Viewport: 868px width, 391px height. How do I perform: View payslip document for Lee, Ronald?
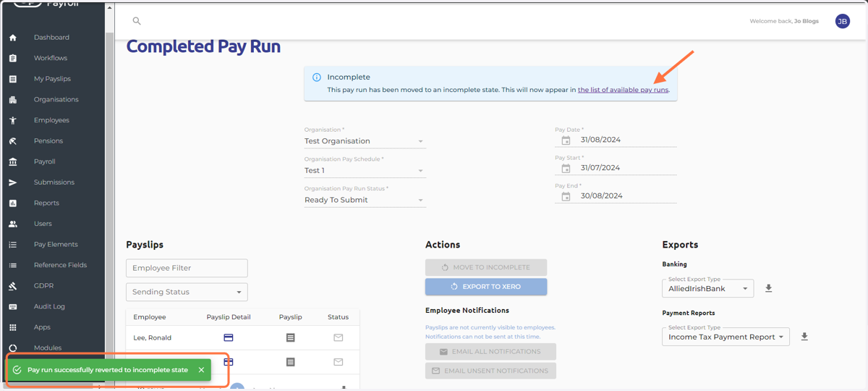(x=290, y=337)
